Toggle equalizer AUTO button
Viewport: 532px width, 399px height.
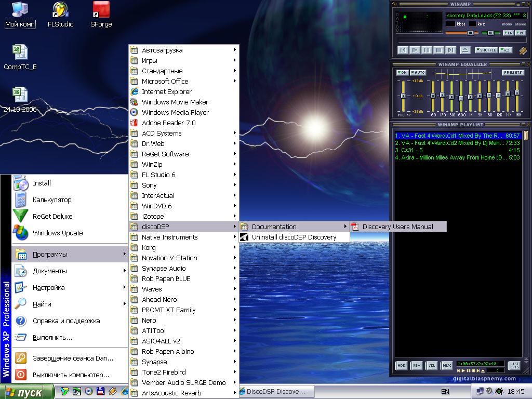pos(418,73)
